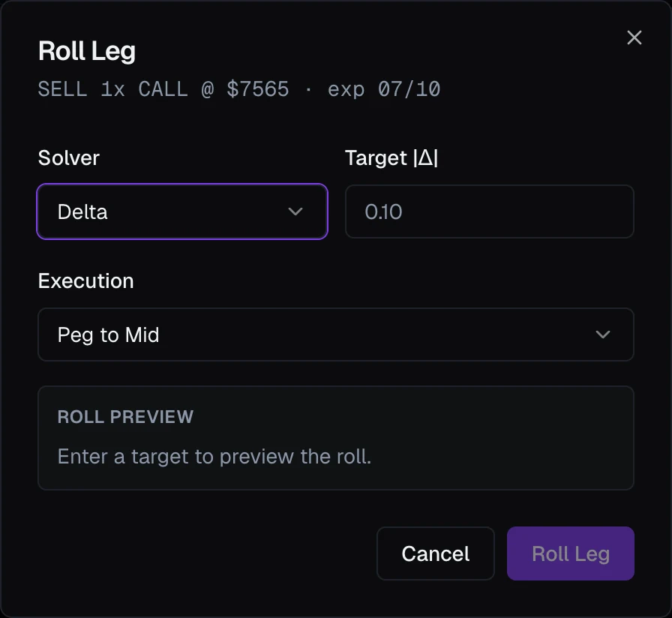Focus the Target |Δ| input field
Screen dimensions: 672x618
point(490,211)
